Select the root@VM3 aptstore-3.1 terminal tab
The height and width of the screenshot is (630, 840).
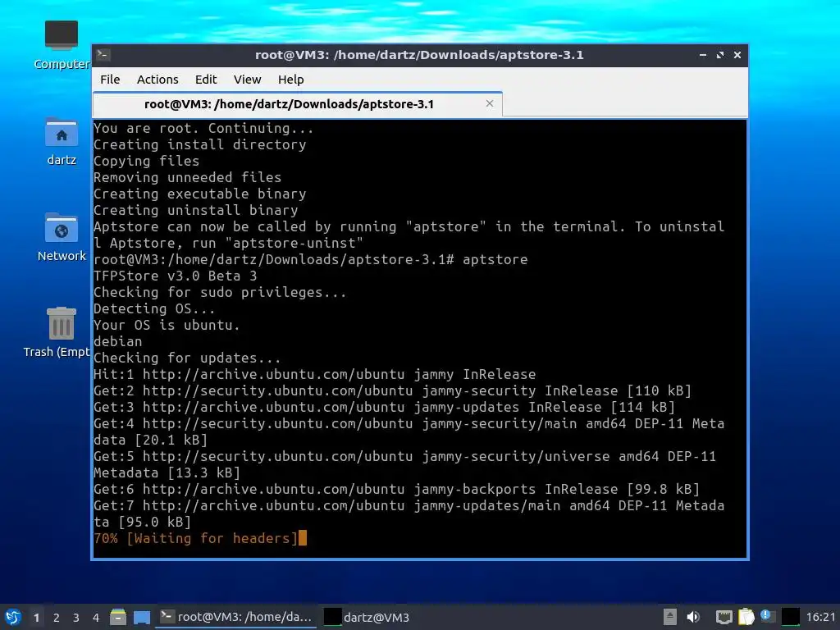point(297,104)
